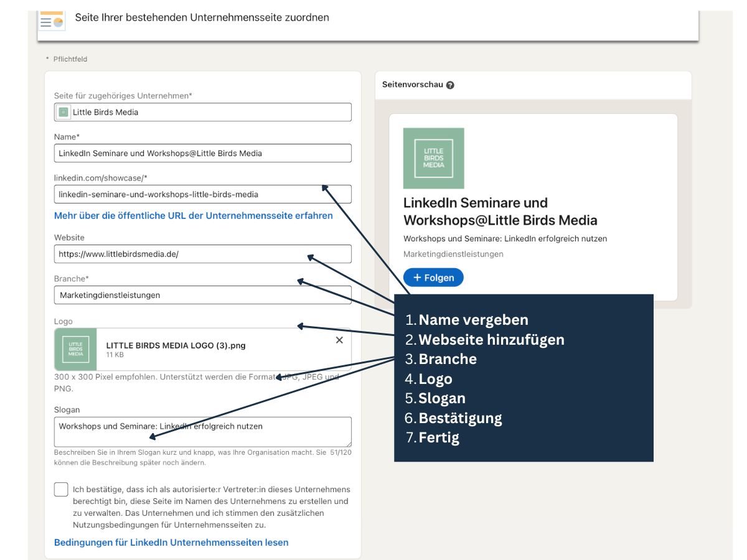Viewport: 747px width, 560px height.
Task: Click the preview text 'Marketingdienstleistungen'
Action: (x=453, y=254)
